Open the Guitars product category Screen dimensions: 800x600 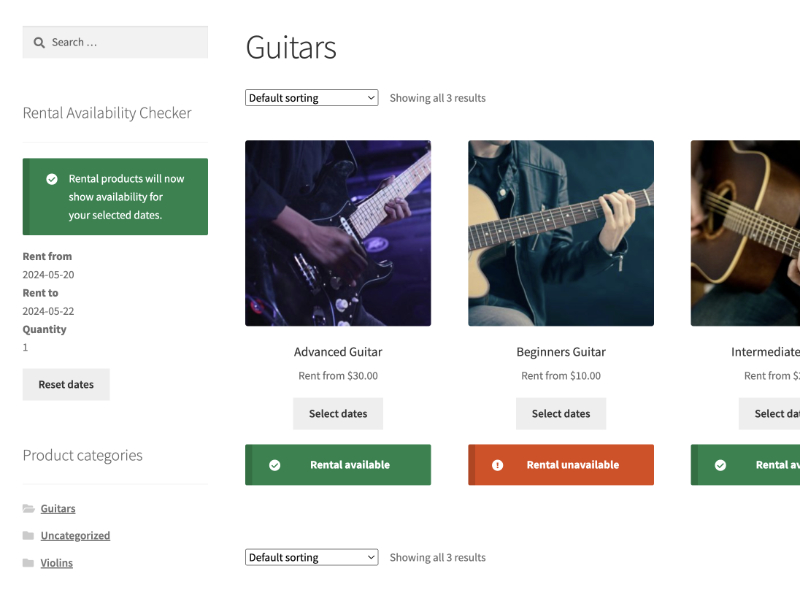pyautogui.click(x=58, y=509)
